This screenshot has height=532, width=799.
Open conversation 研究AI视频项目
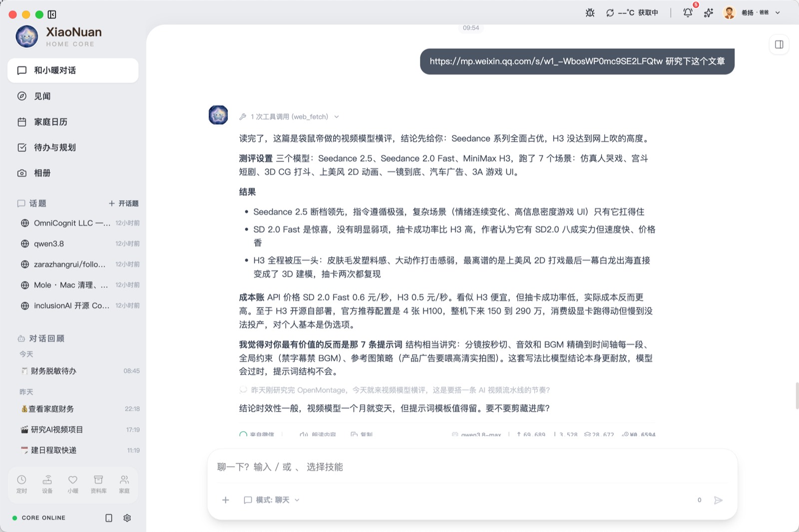coord(79,430)
